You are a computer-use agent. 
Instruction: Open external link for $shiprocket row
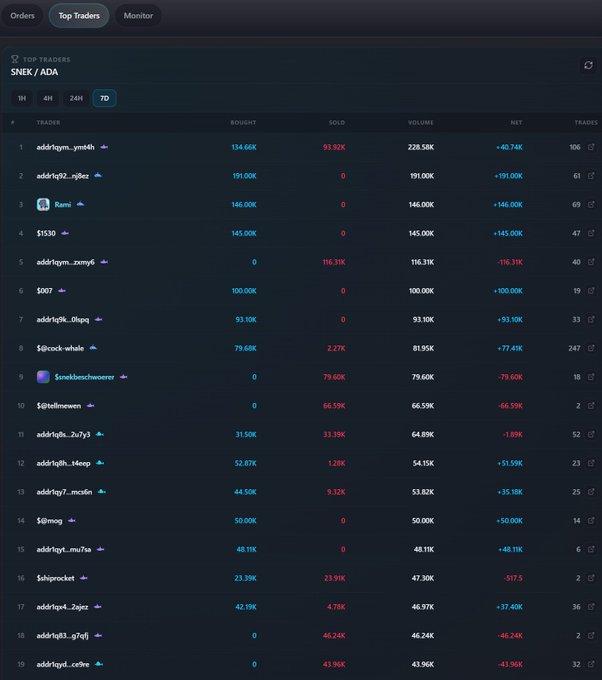coord(591,578)
